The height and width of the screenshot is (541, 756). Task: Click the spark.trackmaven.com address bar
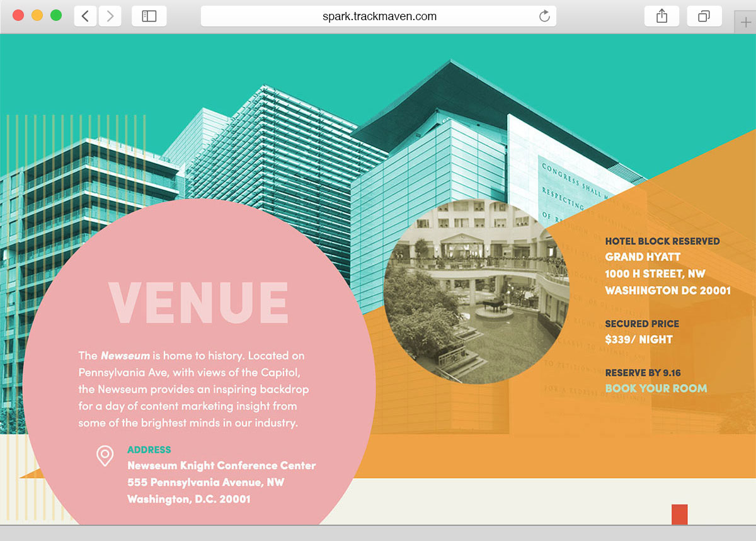click(x=379, y=16)
